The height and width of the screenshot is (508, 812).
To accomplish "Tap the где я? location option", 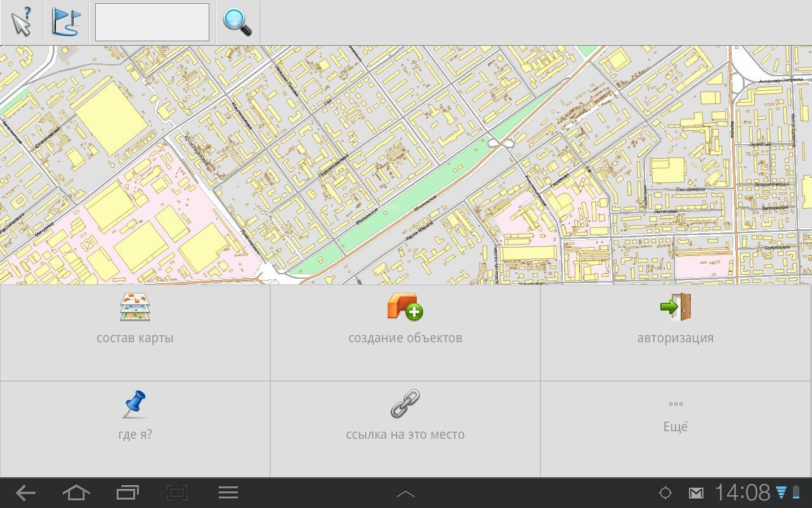I will pos(135,429).
